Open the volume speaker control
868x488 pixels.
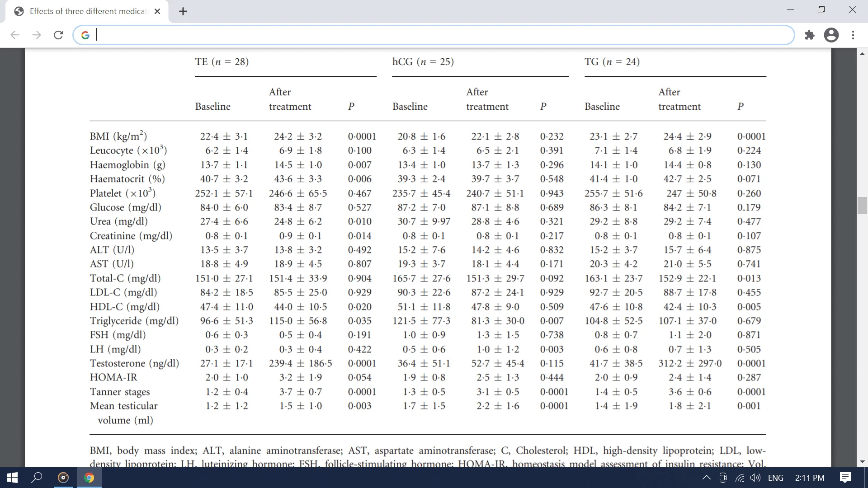[x=755, y=478]
